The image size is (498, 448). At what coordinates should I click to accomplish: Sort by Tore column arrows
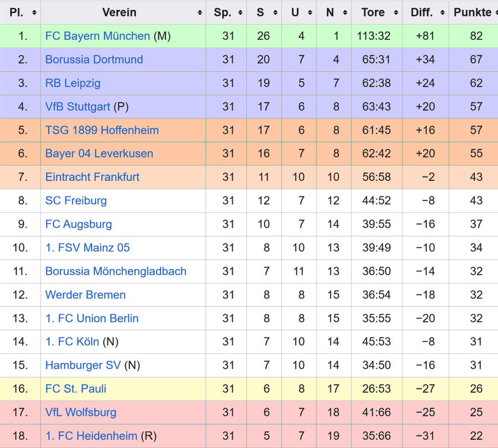click(396, 13)
